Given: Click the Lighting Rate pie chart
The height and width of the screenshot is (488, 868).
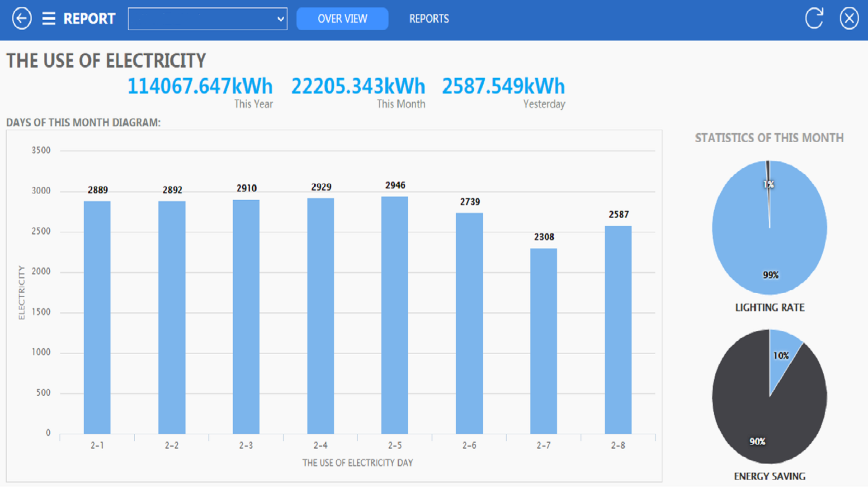Looking at the screenshot, I should click(x=769, y=228).
